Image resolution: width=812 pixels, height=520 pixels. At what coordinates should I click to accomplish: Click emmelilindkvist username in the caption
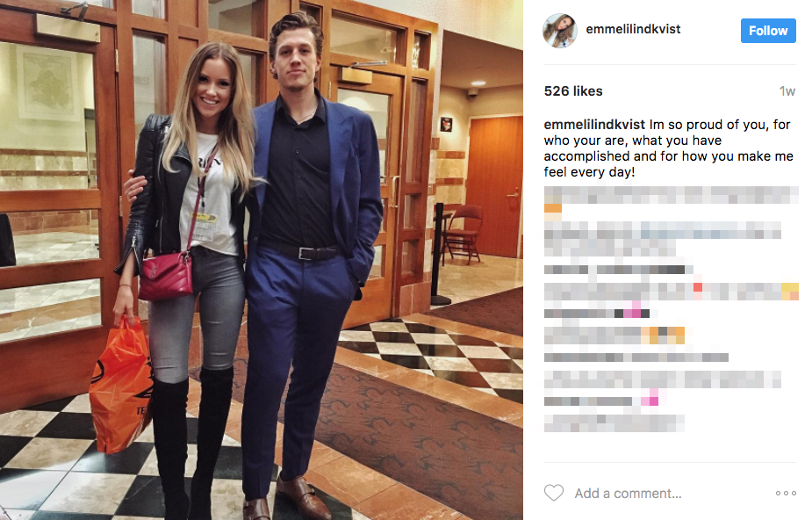[594, 125]
